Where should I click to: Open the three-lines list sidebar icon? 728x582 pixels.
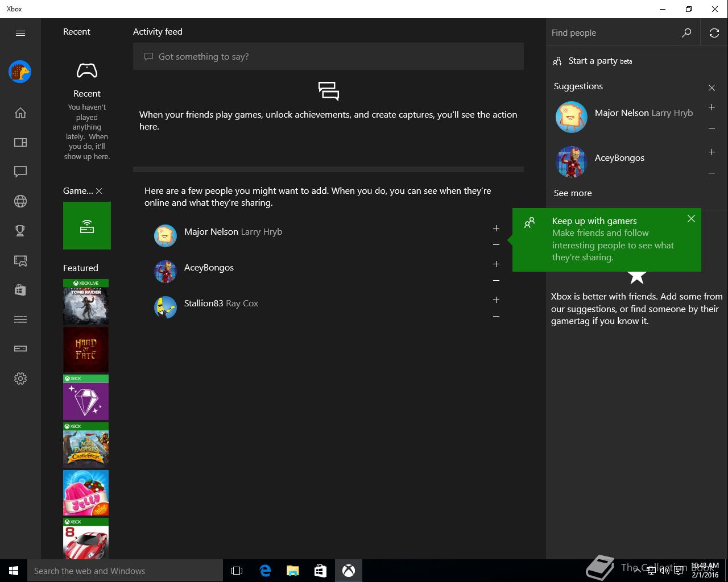20,319
